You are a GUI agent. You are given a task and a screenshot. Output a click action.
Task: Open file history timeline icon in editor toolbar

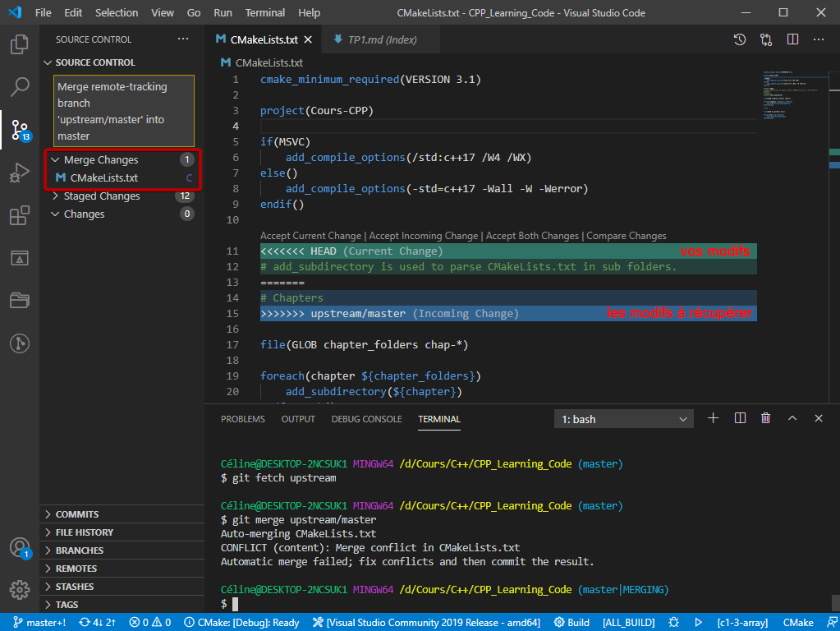[740, 39]
